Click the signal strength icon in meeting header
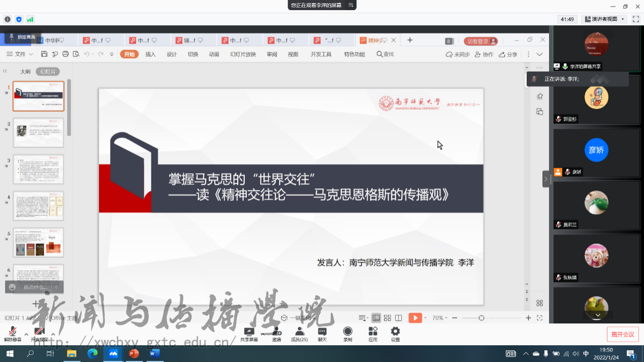Image resolution: width=644 pixels, height=362 pixels. point(30,19)
